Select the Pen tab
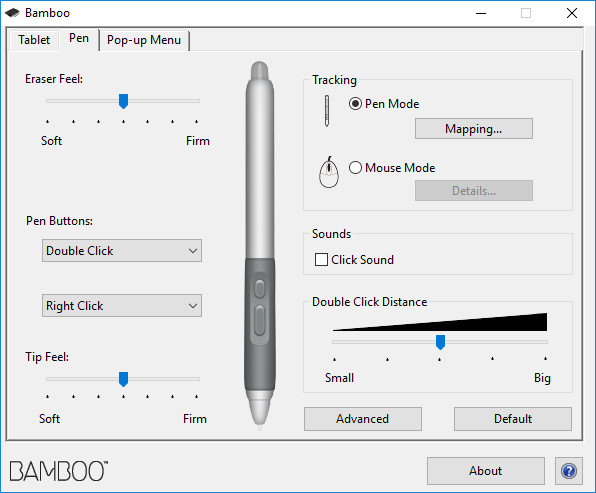Screen dimensions: 596x493 (x=79, y=38)
